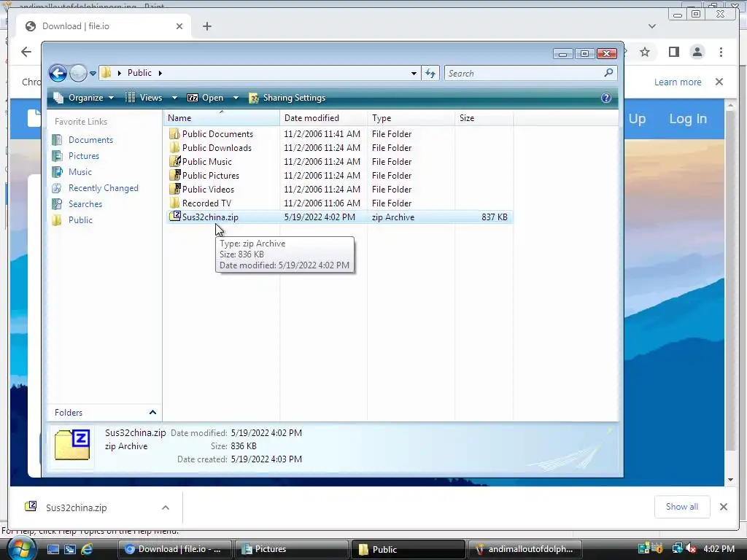Launch Internet Explorer from quick launch
The image size is (747, 560).
[x=87, y=549]
